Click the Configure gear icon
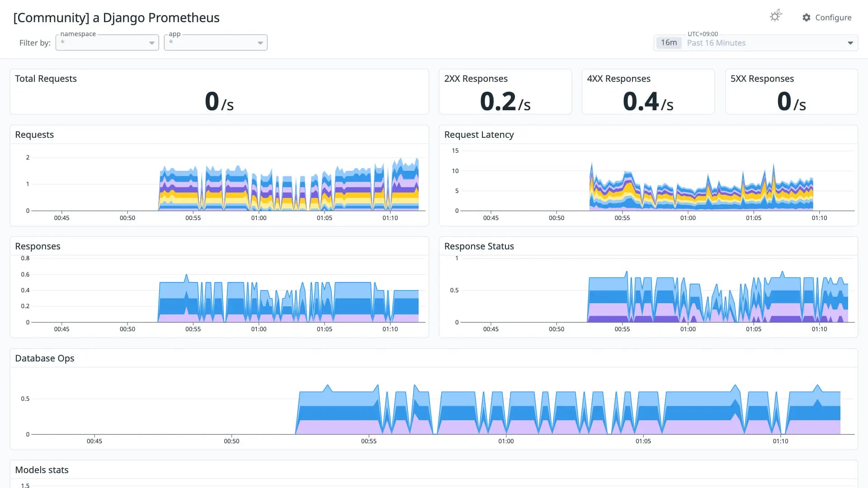 [807, 17]
